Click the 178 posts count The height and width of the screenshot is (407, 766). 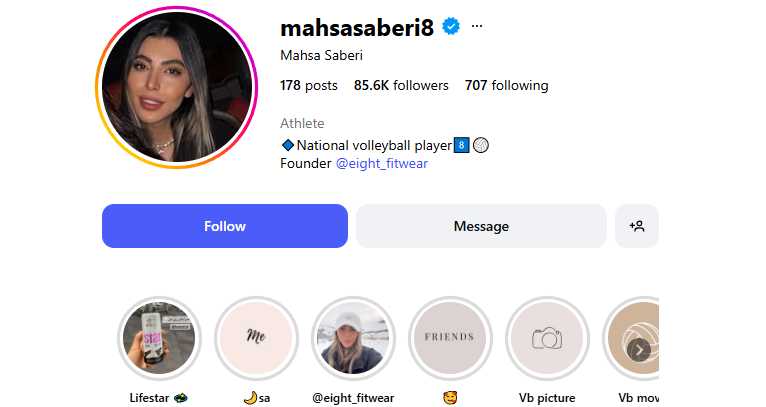(309, 86)
